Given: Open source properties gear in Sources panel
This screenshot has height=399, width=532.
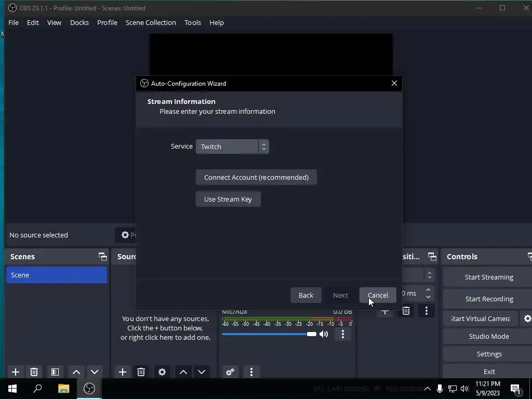Looking at the screenshot, I should coord(162,372).
